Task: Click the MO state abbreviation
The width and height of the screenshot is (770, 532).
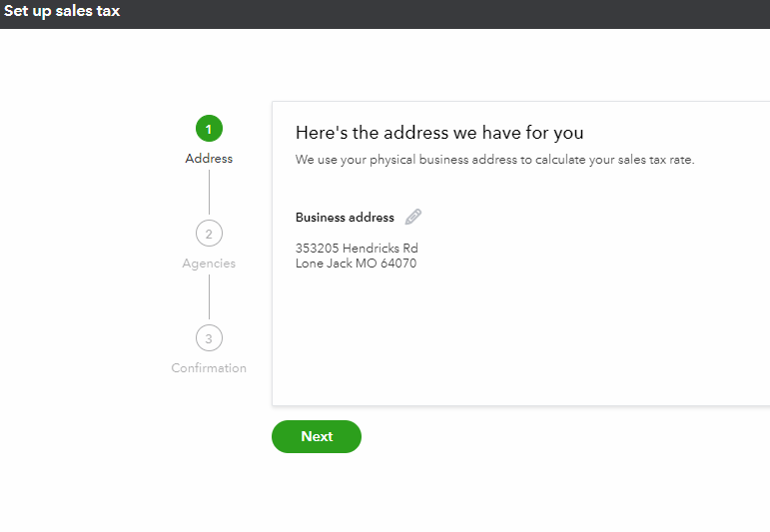Action: coord(366,264)
